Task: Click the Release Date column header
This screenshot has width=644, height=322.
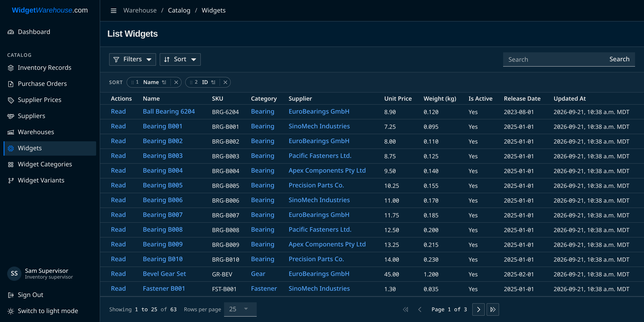Action: [x=522, y=99]
